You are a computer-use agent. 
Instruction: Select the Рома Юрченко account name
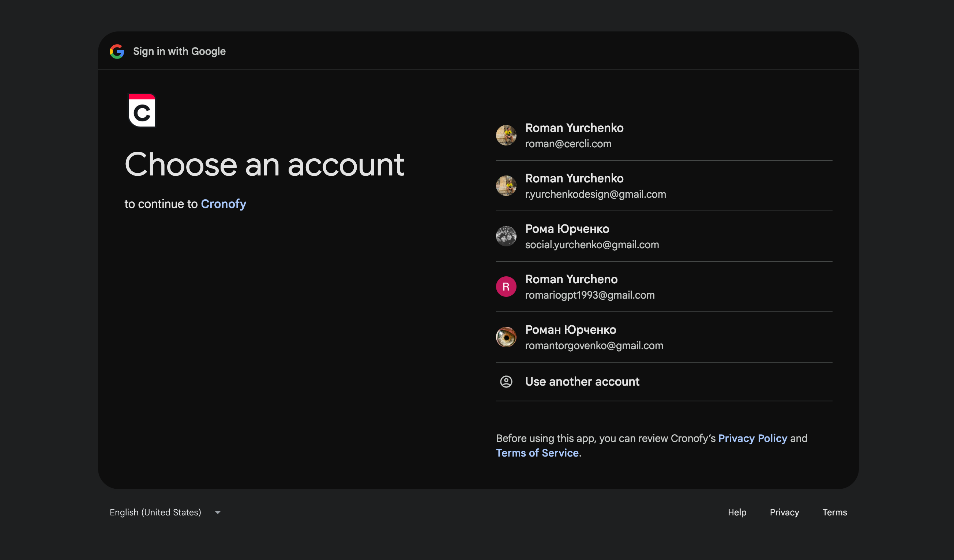pyautogui.click(x=567, y=229)
